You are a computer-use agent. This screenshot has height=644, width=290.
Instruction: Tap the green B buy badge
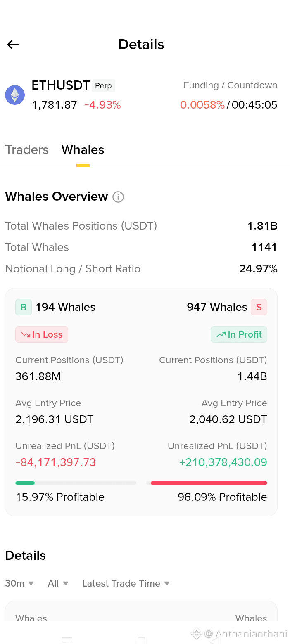(x=24, y=307)
